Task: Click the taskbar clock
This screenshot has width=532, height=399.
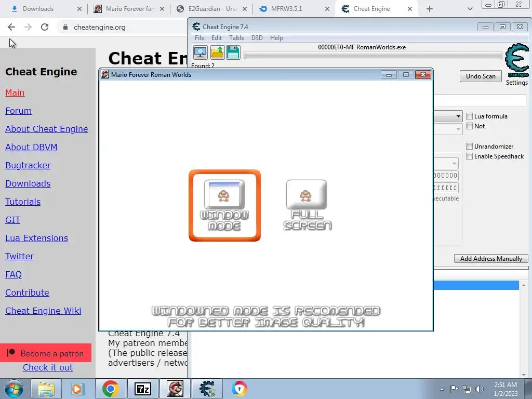Action: coord(506,389)
